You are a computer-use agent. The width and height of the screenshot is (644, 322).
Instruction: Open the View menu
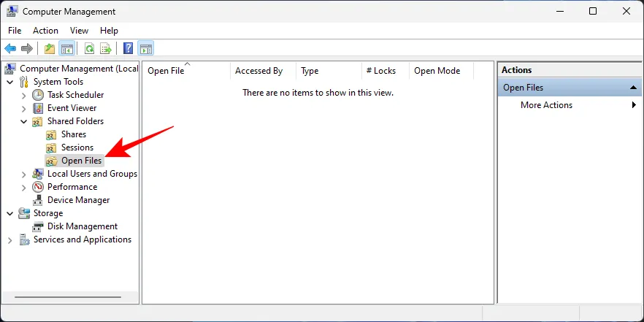79,31
